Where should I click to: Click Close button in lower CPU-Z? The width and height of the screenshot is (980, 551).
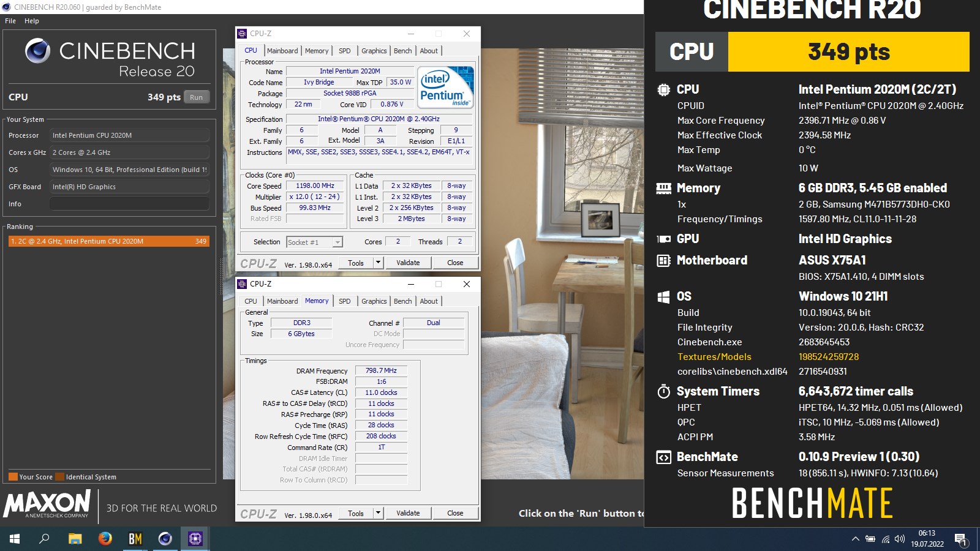455,514
